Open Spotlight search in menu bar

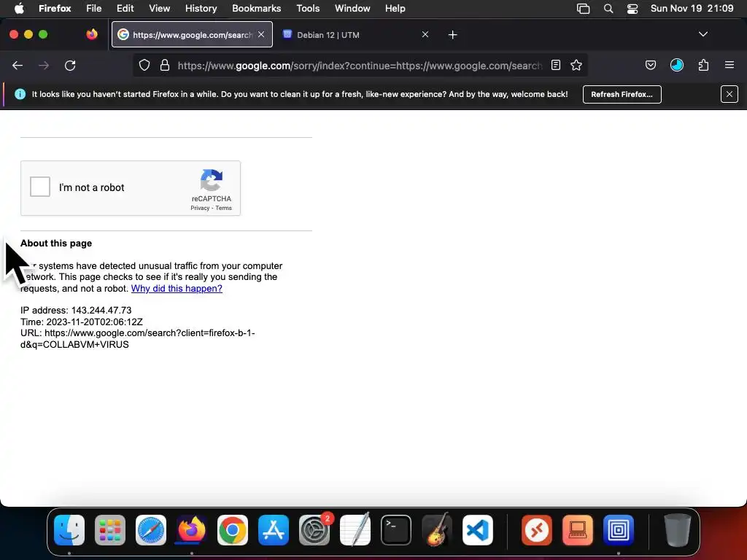point(608,9)
